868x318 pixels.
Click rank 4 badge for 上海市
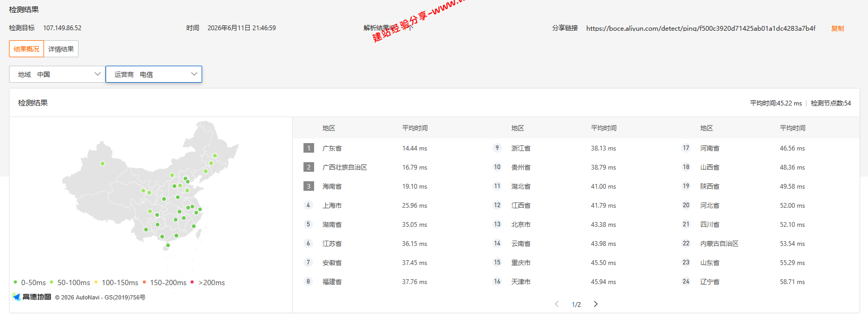click(x=308, y=205)
